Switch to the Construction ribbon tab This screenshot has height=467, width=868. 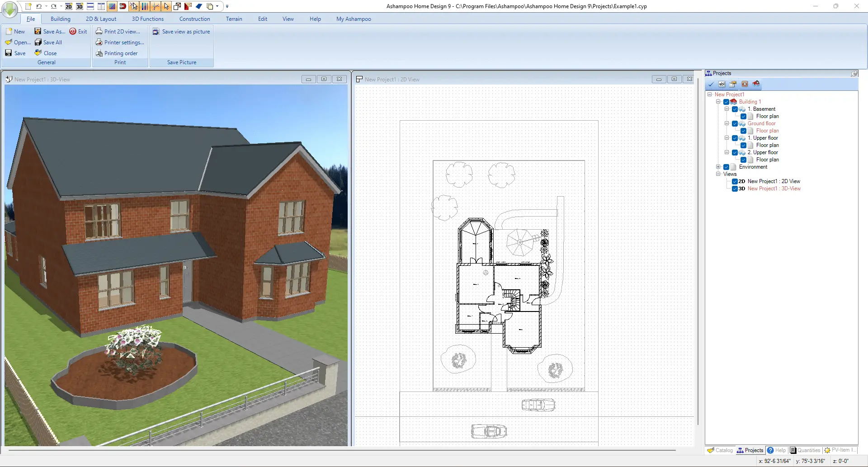coord(194,19)
